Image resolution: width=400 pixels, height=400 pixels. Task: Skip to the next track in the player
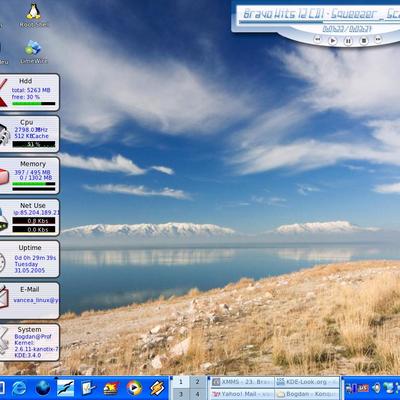(378, 39)
